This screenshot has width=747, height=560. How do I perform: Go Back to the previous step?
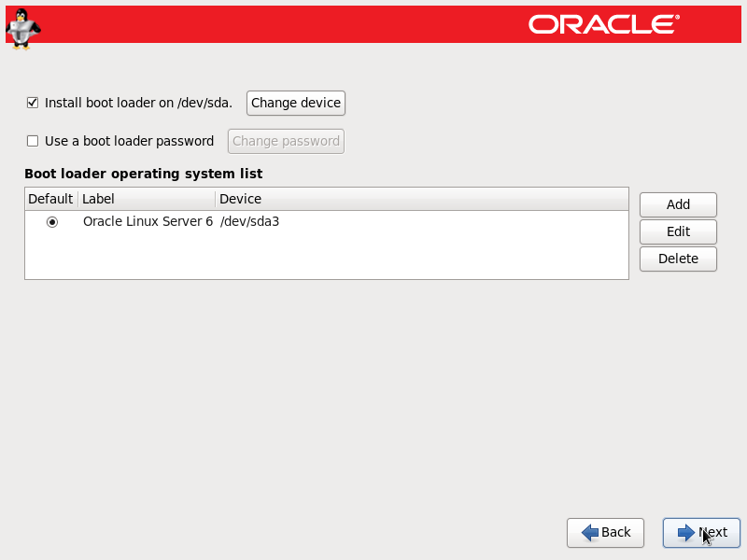[x=605, y=532]
